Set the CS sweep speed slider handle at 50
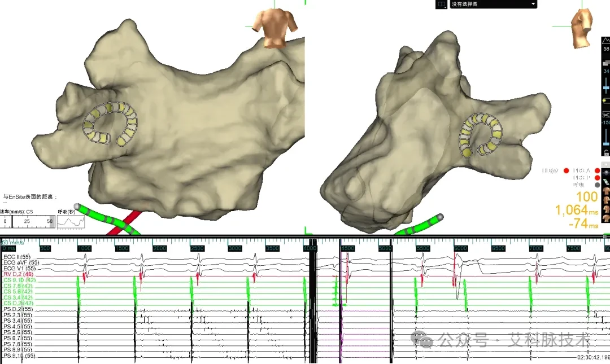 (52, 221)
